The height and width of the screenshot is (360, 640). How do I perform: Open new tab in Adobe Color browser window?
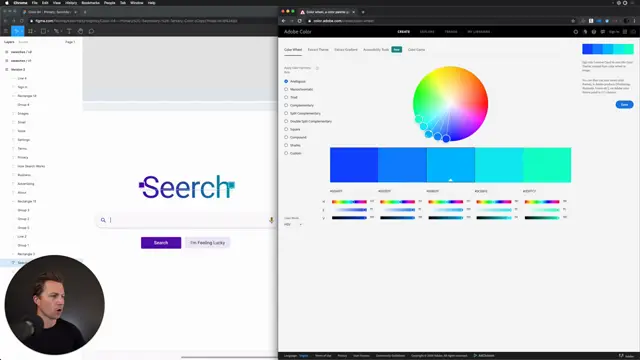[x=363, y=12]
